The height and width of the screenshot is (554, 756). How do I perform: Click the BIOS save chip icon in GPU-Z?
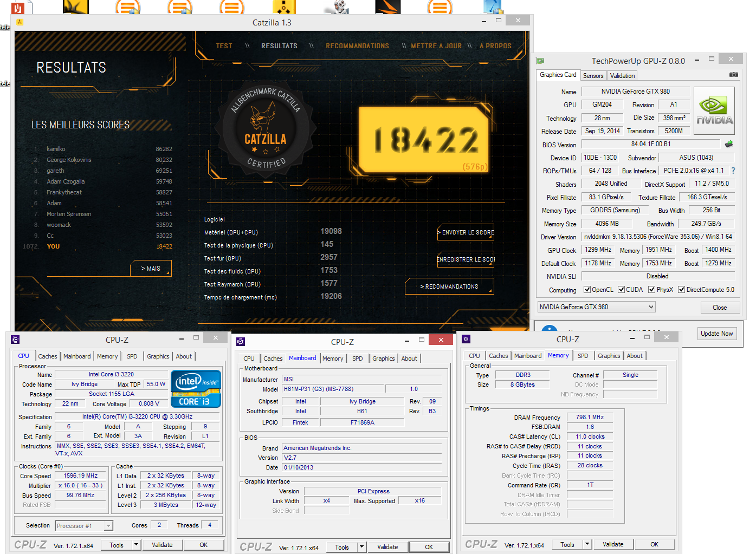point(729,144)
